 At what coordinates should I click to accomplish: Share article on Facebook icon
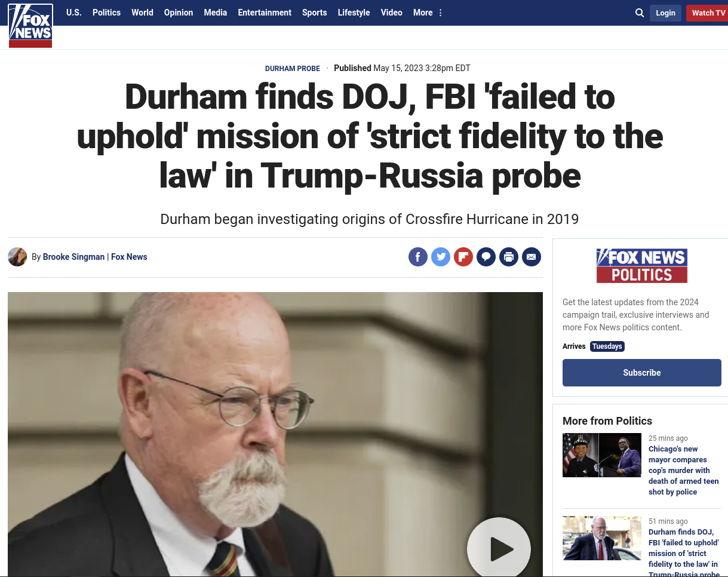418,257
